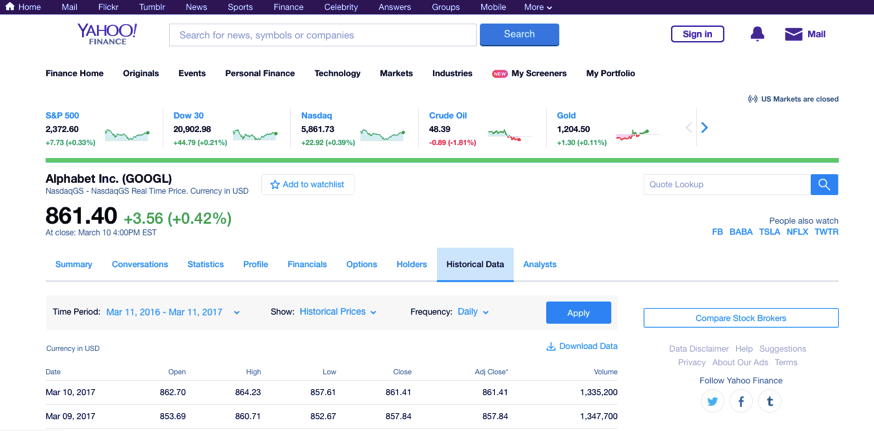Screen dimensions: 874x431
Task: Open the TSLA ticker link
Action: pos(770,232)
